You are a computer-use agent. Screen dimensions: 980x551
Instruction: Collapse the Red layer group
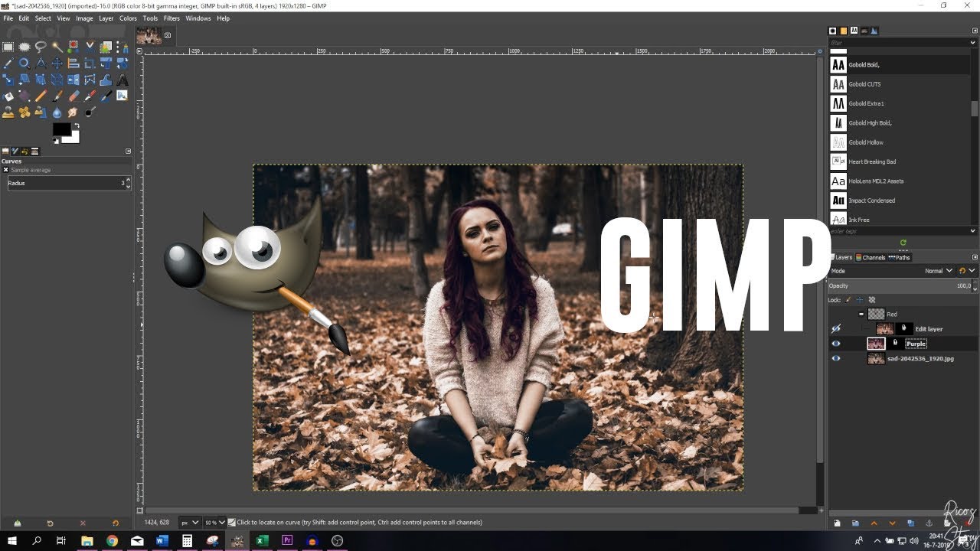(861, 314)
